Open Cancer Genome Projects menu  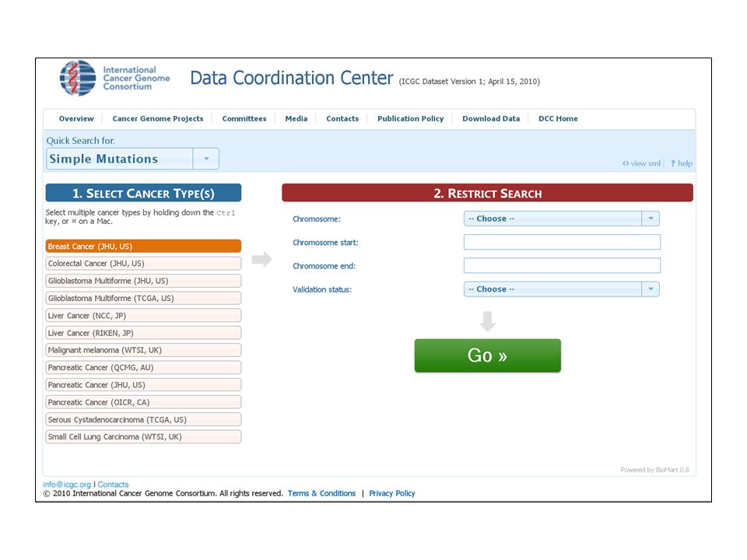(158, 118)
